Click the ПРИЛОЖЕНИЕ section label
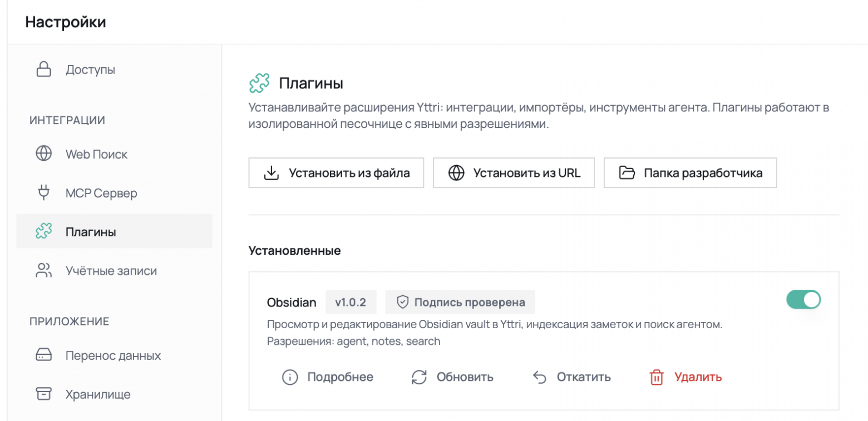868x421 pixels. (x=69, y=321)
